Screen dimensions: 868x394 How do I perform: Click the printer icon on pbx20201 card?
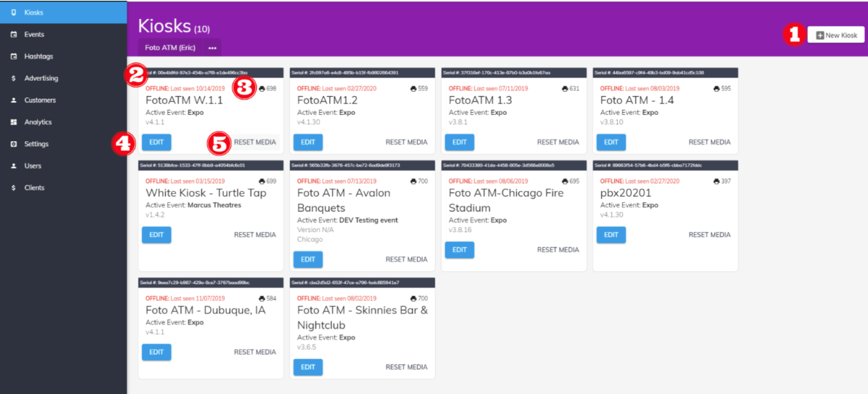716,181
